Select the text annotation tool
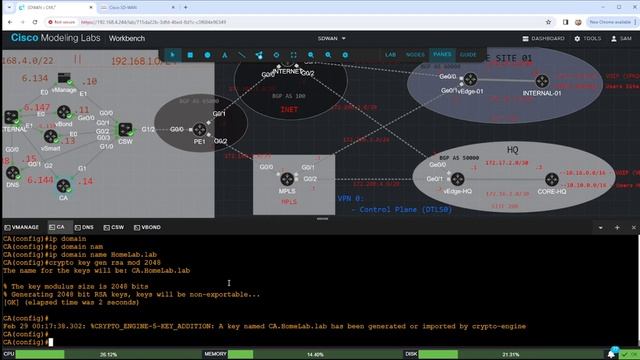Screen dimensions: 640x360 tap(224, 55)
